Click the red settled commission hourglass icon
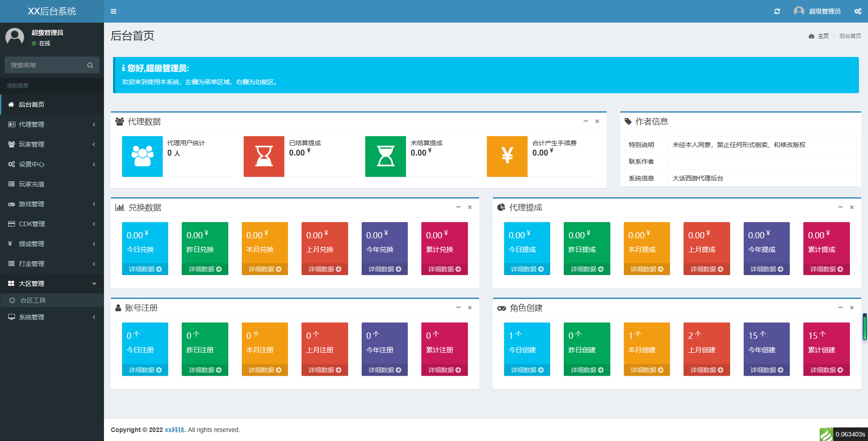 (x=264, y=156)
